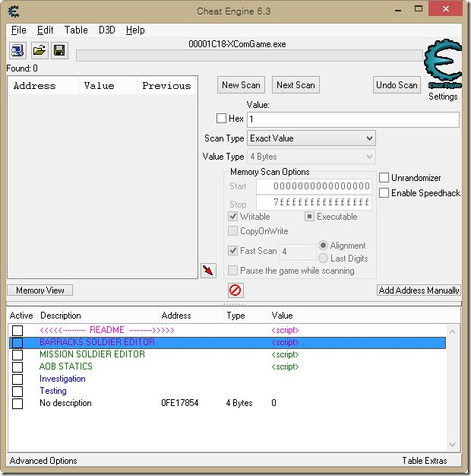Image resolution: width=471 pixels, height=476 pixels.
Task: Click the Fast Scan alignment value field
Action: point(297,252)
